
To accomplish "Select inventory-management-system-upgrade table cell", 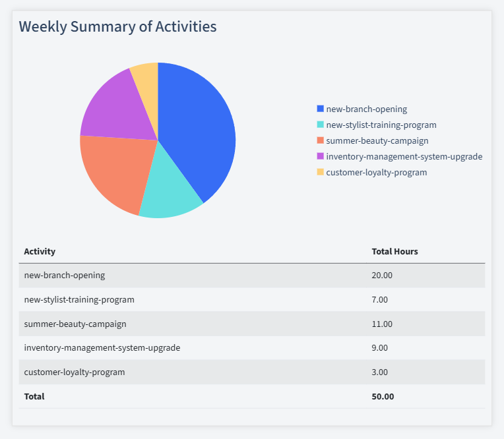I will click(193, 348).
